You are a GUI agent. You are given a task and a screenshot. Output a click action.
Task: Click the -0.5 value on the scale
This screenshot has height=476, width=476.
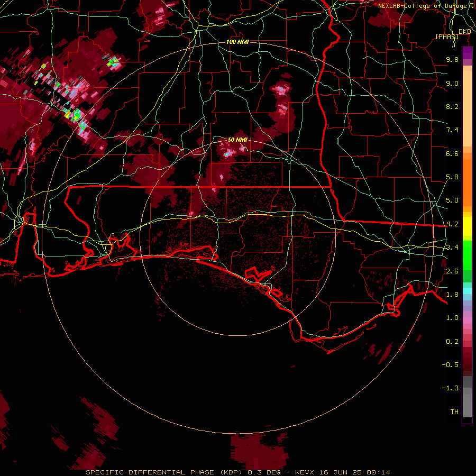(450, 365)
